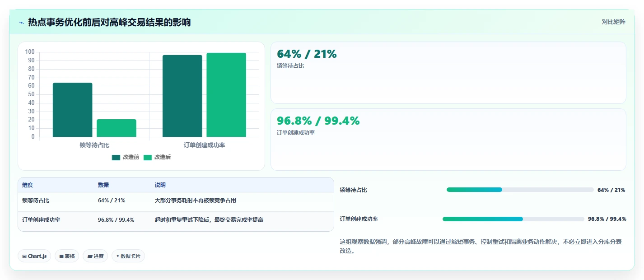Click the 锁等待占比 cell in the table
This screenshot has width=644, height=280.
36,201
